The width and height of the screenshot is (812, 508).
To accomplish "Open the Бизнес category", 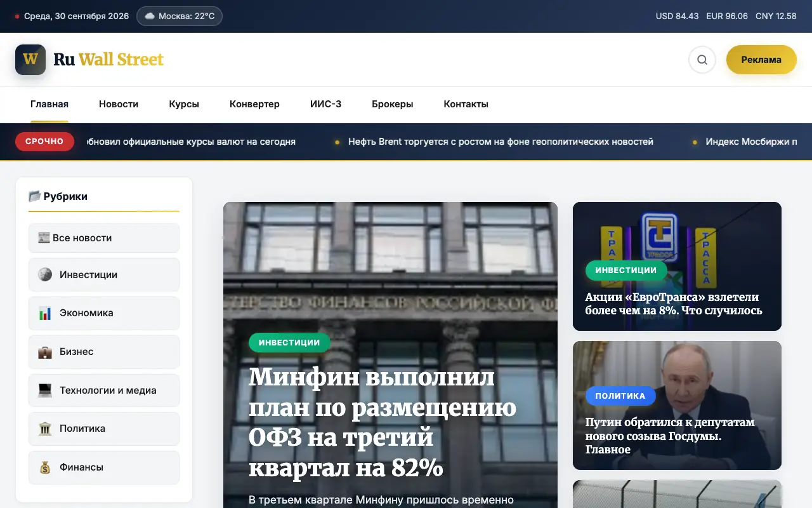I will click(x=104, y=352).
